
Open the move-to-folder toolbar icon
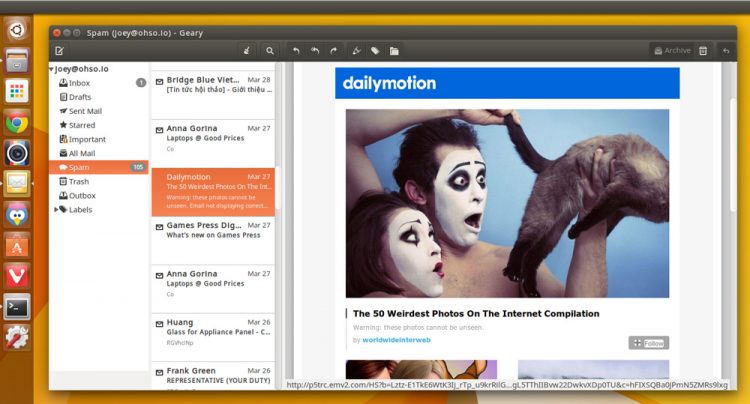[394, 51]
